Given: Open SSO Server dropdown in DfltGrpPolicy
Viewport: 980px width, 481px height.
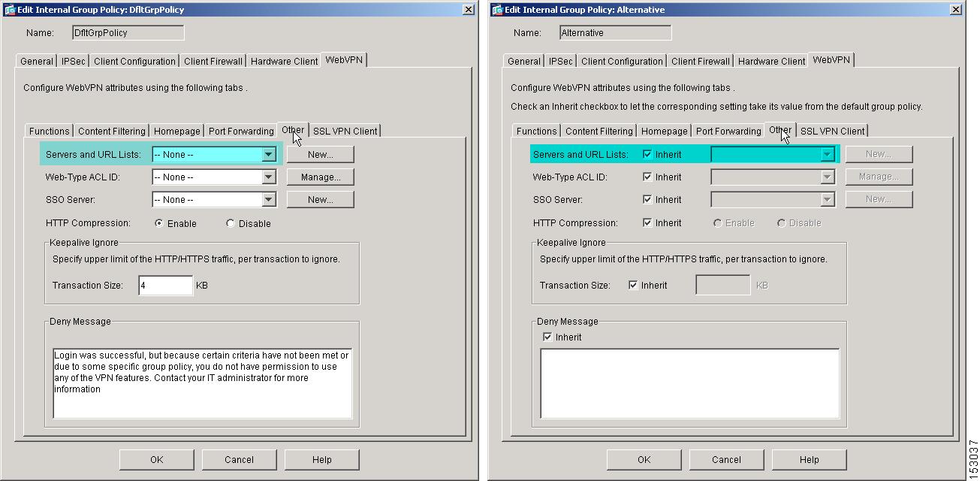Looking at the screenshot, I should [269, 199].
